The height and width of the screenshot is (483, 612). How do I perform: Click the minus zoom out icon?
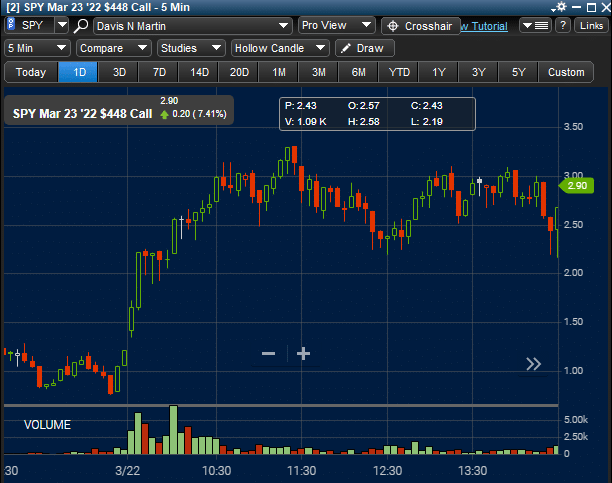pos(269,354)
